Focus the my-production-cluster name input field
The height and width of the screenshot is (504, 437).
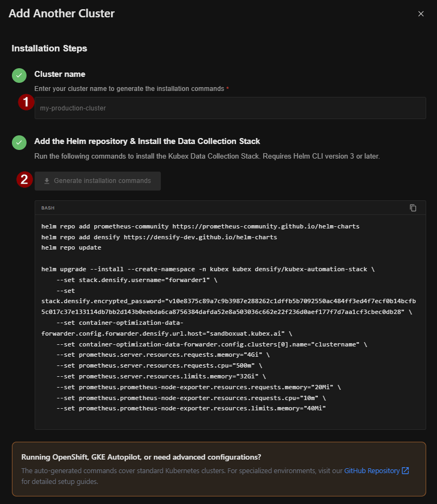230,108
